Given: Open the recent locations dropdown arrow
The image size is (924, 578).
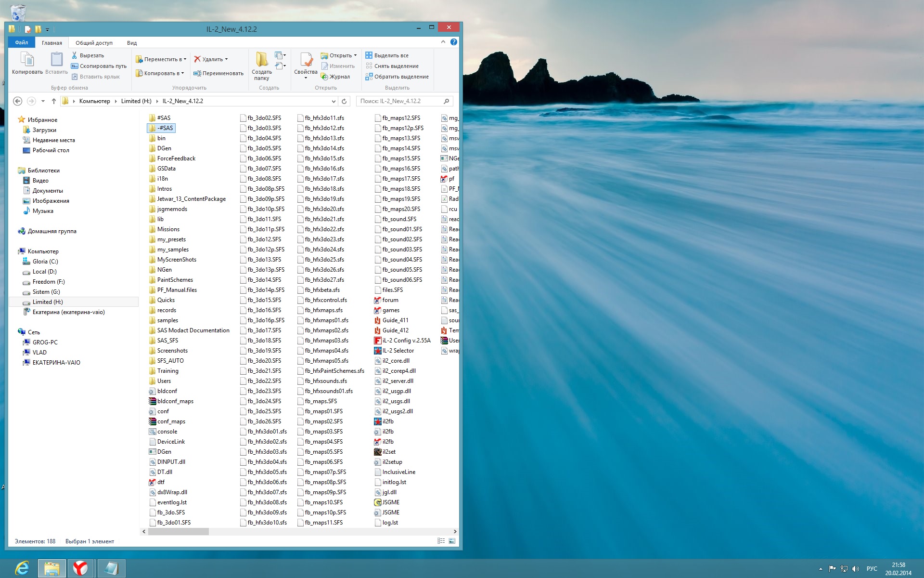Looking at the screenshot, I should tap(43, 101).
